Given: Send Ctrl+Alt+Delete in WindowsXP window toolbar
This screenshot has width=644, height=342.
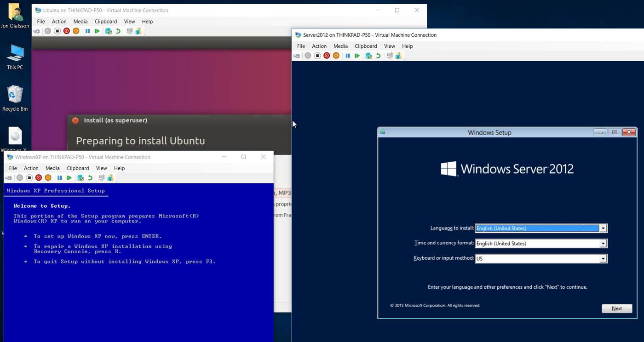Looking at the screenshot, I should coord(8,178).
